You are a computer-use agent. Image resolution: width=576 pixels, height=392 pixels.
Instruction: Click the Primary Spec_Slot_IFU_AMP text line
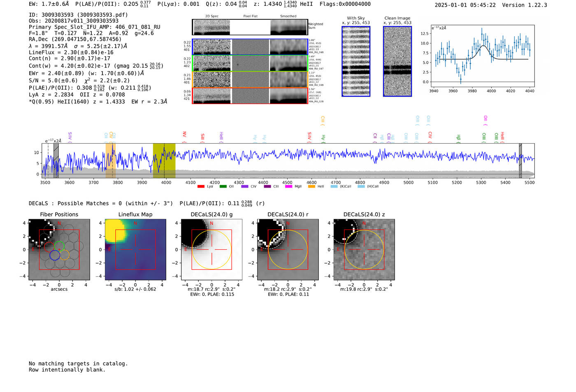[x=95, y=27]
